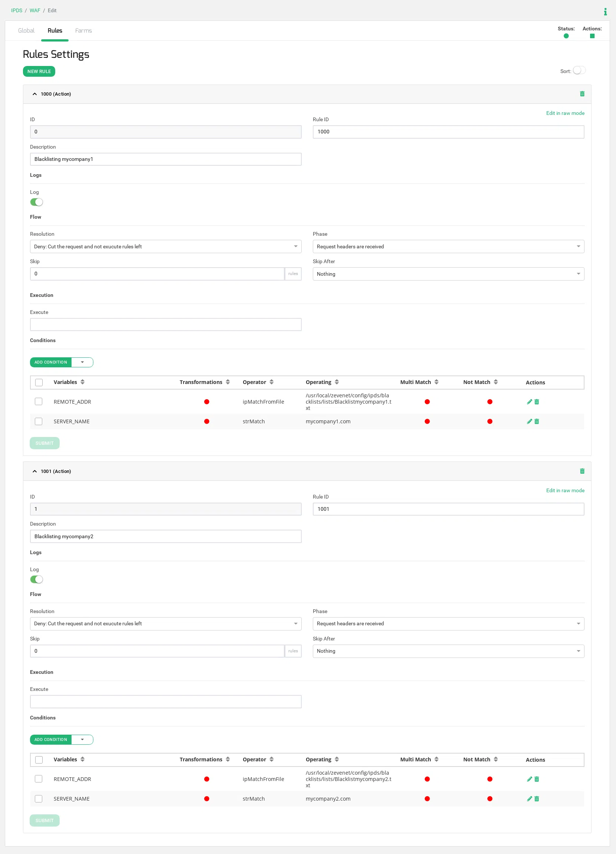Delete rule 1001 using trash icon
Screen dimensions: 616x854
(x=582, y=471)
